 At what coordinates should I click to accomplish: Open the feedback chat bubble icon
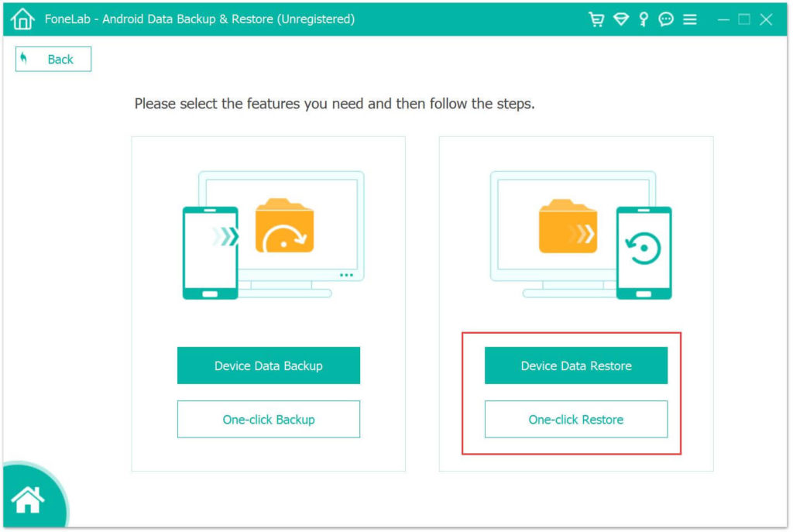(x=666, y=19)
